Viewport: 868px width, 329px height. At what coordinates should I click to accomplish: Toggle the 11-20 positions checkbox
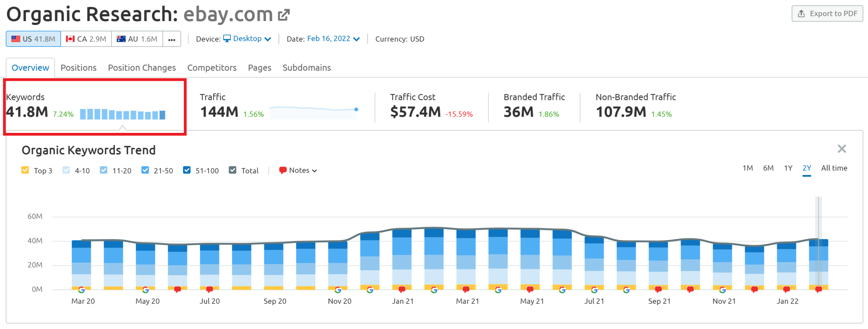click(x=104, y=170)
